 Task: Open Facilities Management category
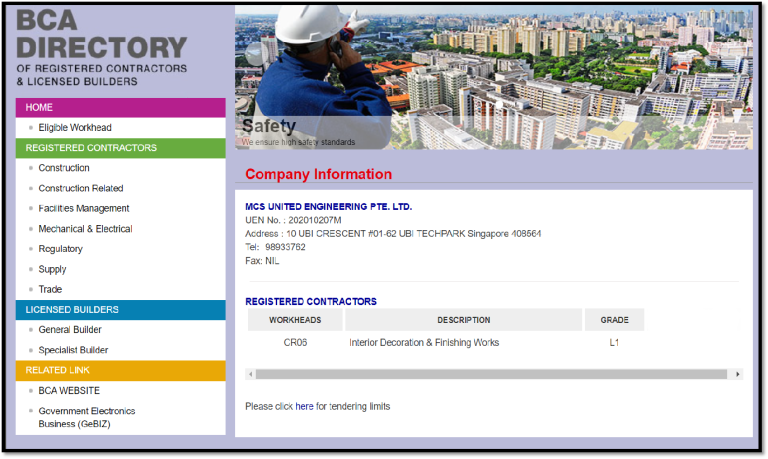tap(84, 208)
